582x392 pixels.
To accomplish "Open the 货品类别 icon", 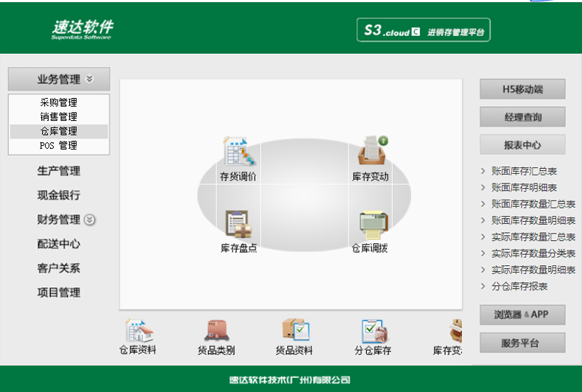I will pyautogui.click(x=217, y=330).
